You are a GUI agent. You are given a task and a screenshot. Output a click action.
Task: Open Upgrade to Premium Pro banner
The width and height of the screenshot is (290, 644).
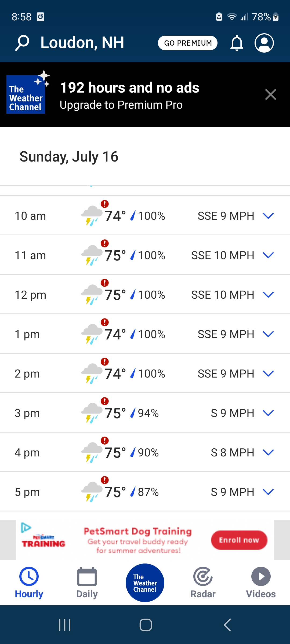pos(129,95)
